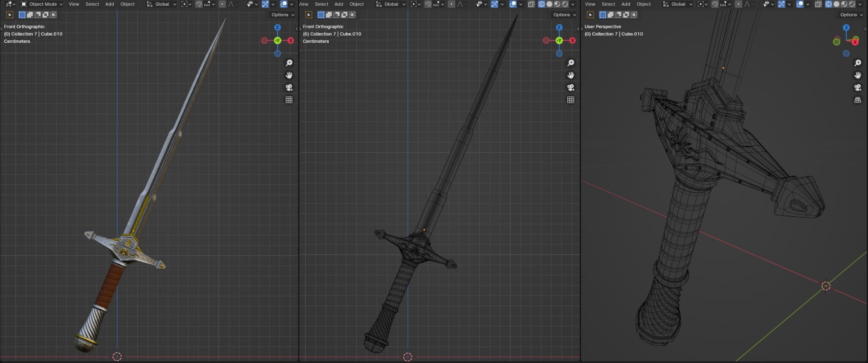Click Select menu in middle viewport header
This screenshot has height=363, width=868.
coord(321,4)
